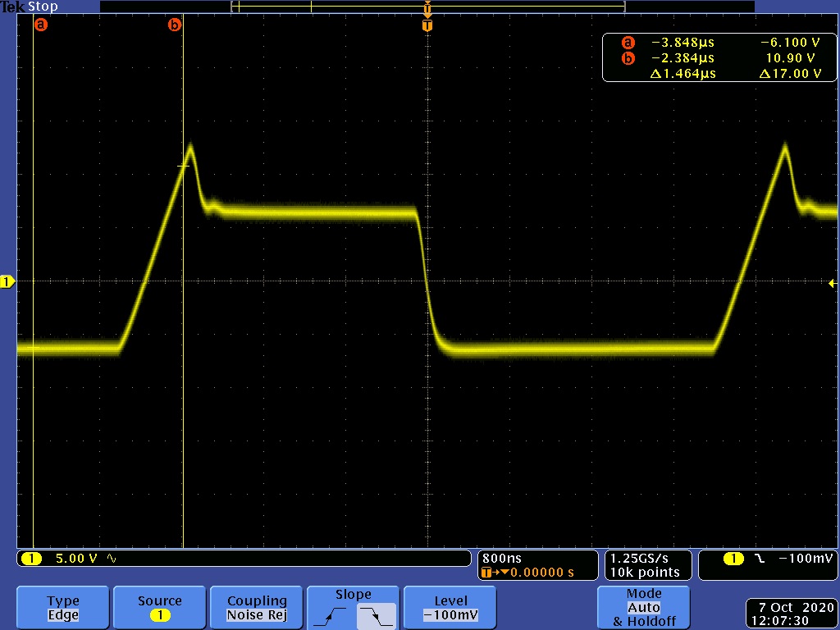Click cursor a time -3.848µs readout
This screenshot has height=630, width=840.
pos(682,43)
